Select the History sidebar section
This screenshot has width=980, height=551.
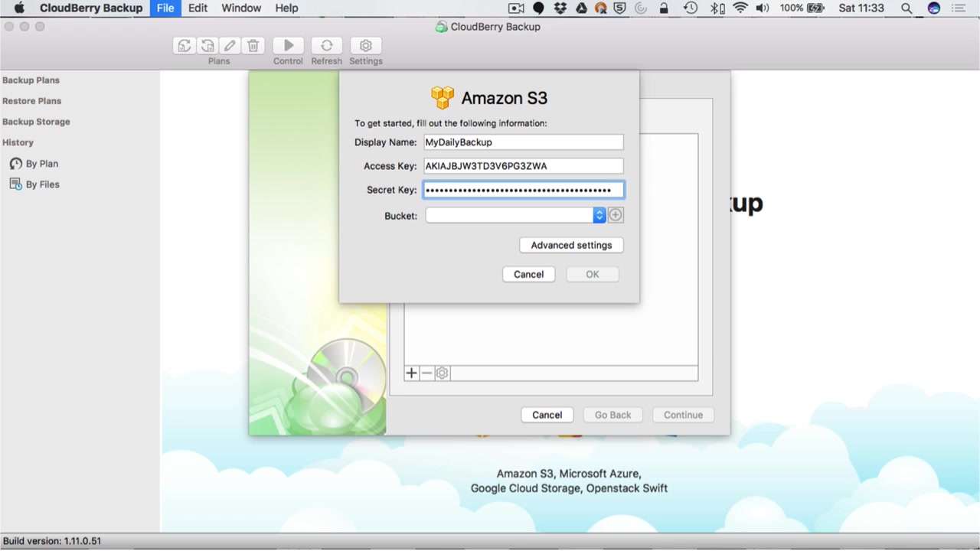pyautogui.click(x=18, y=142)
